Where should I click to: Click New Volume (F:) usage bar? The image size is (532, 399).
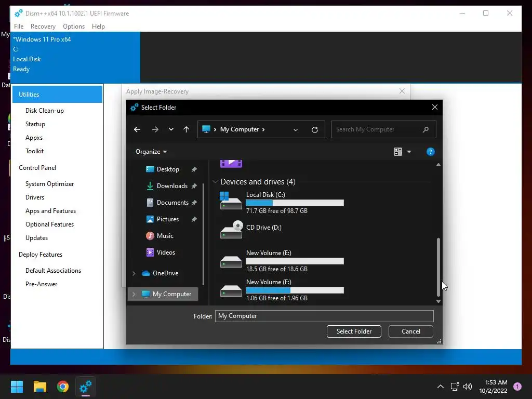(x=295, y=290)
